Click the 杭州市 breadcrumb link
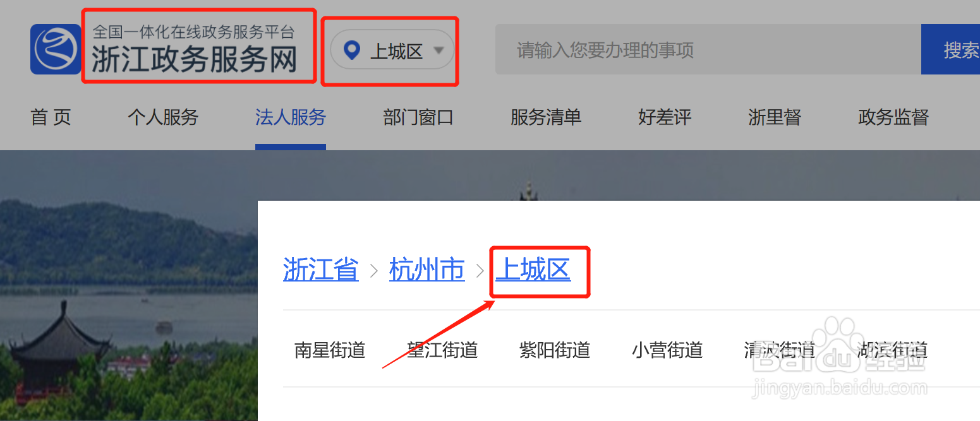Screen dimensions: 980x421 click(x=427, y=270)
